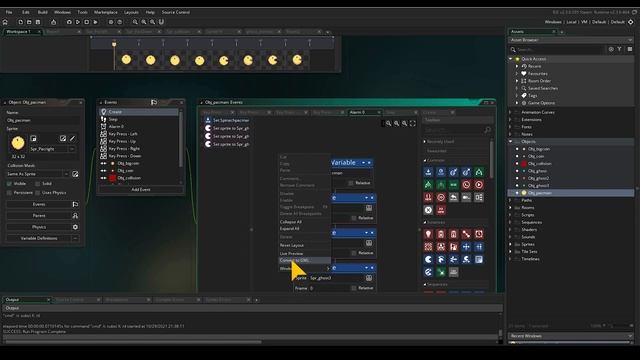Choose Convert to GML in context menu
The height and width of the screenshot is (360, 640).
coord(304,260)
